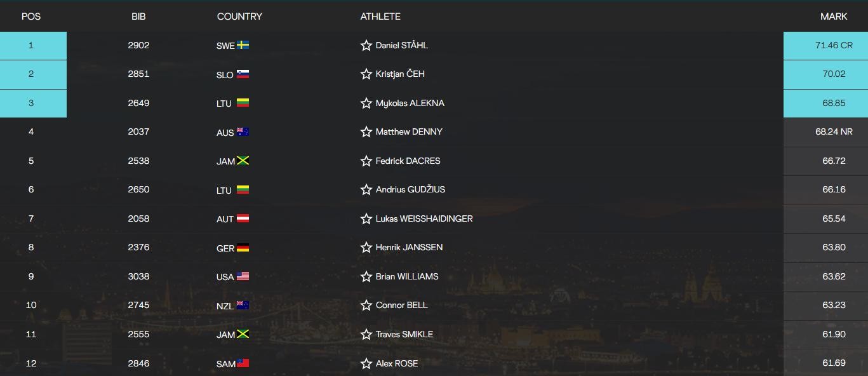Click the star icon beside Brian WILLIAMS
The image size is (868, 376).
point(366,277)
